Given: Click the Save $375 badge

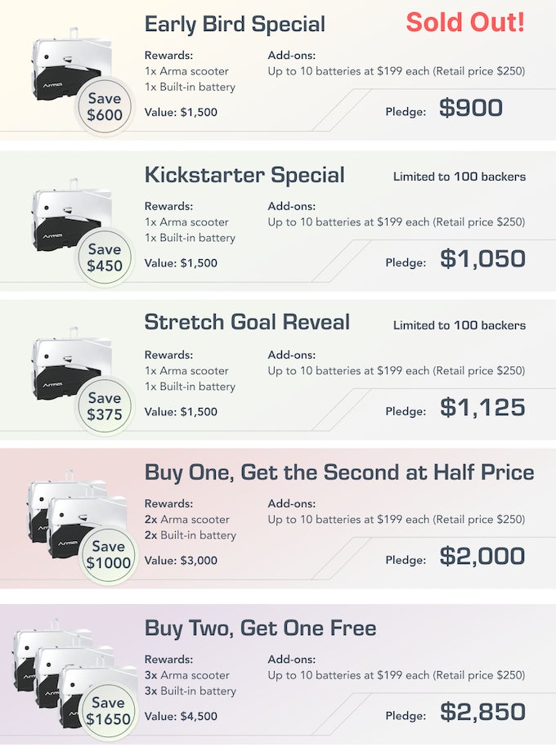Looking at the screenshot, I should [x=105, y=406].
